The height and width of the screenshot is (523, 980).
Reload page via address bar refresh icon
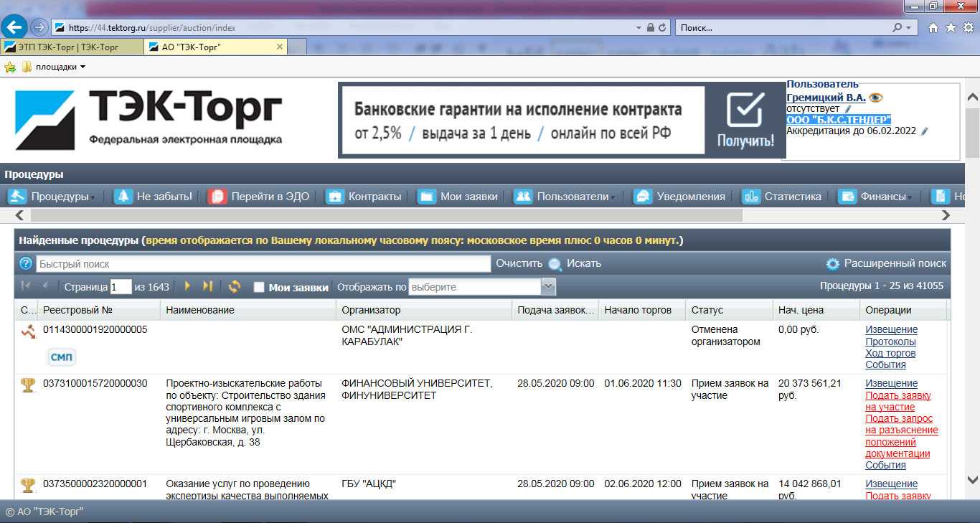point(663,28)
